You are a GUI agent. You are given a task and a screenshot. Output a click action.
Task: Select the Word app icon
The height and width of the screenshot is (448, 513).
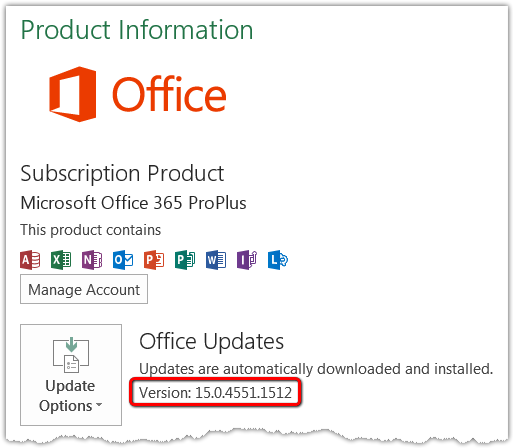[216, 260]
